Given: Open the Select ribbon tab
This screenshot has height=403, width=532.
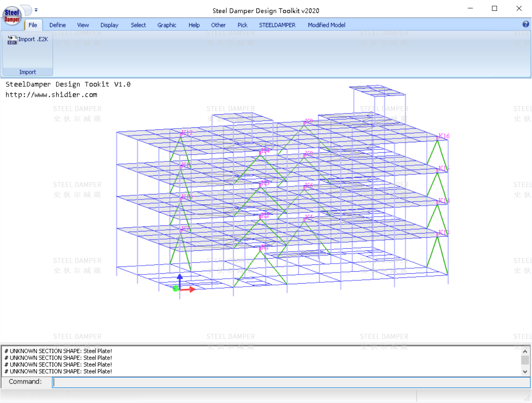Looking at the screenshot, I should (138, 25).
